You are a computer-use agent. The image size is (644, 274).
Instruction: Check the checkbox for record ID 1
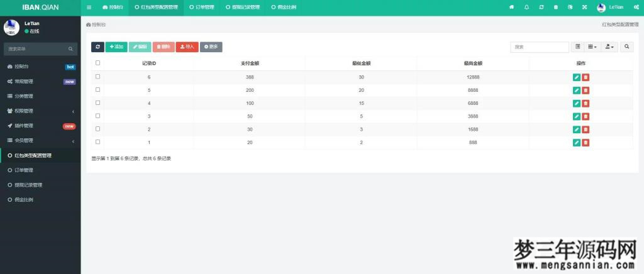97,142
